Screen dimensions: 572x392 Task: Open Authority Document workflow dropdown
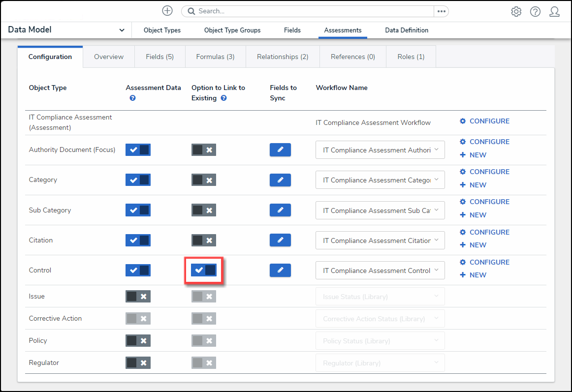coord(380,150)
